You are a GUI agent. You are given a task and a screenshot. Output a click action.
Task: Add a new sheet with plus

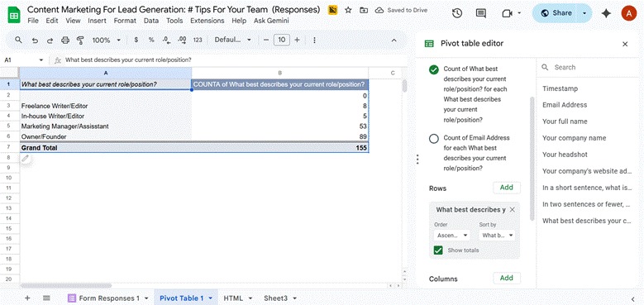(x=27, y=298)
